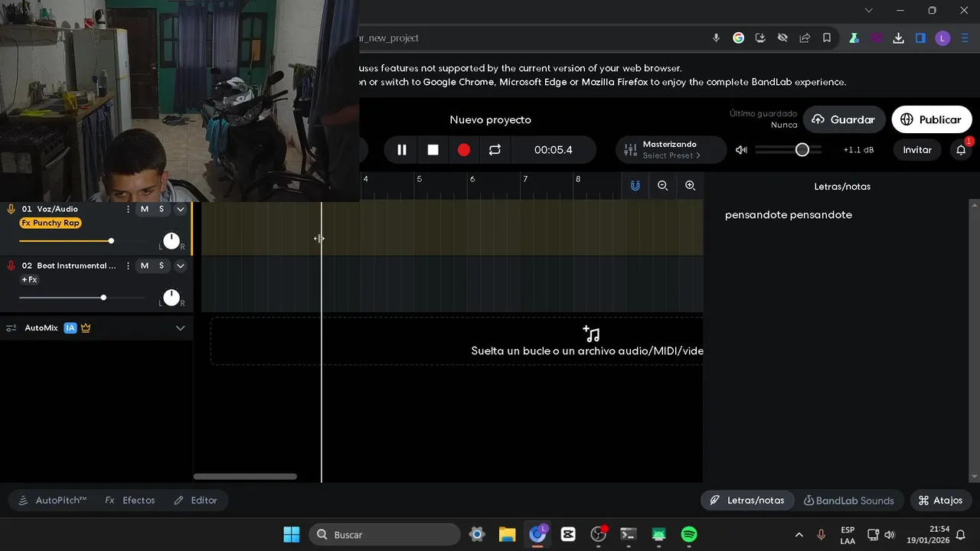
Task: Click the taskbar Buscar search box
Action: tap(385, 534)
